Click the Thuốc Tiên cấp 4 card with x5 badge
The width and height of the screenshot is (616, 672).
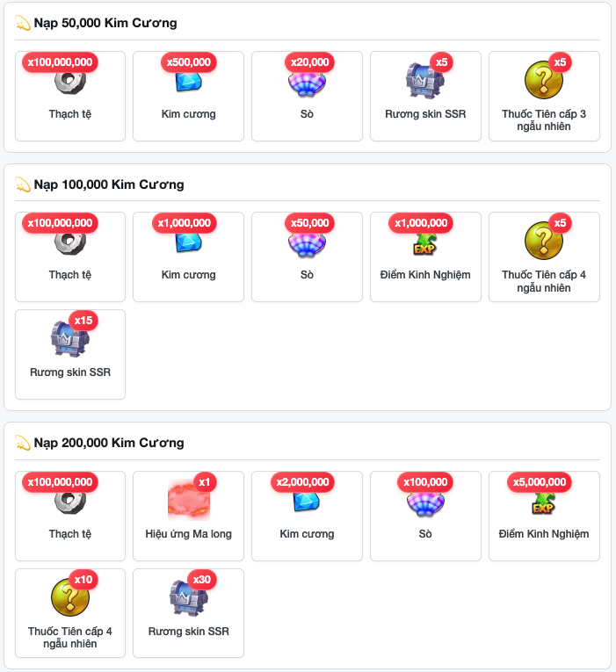pyautogui.click(x=544, y=257)
